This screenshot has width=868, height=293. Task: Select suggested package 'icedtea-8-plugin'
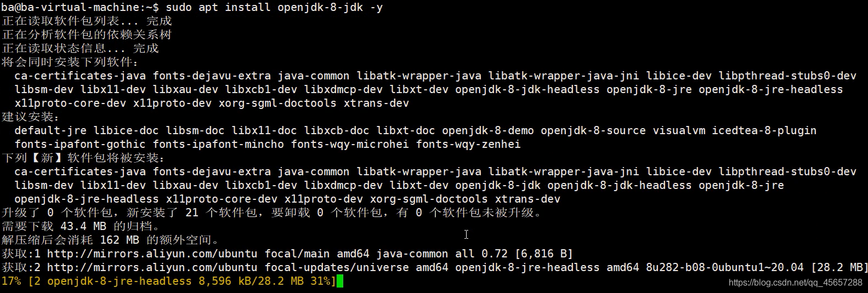(x=764, y=130)
